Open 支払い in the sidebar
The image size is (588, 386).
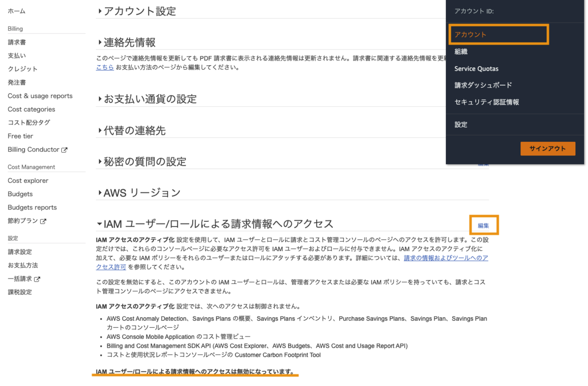click(17, 56)
